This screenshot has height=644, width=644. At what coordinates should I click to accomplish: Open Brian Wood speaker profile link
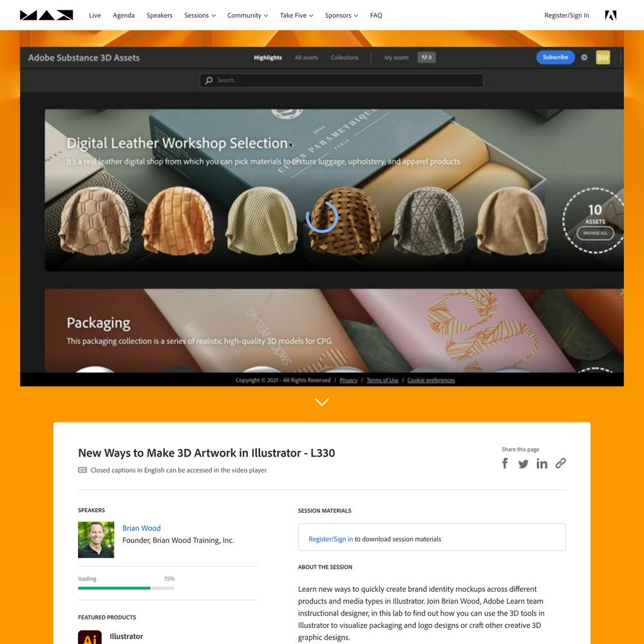[141, 528]
